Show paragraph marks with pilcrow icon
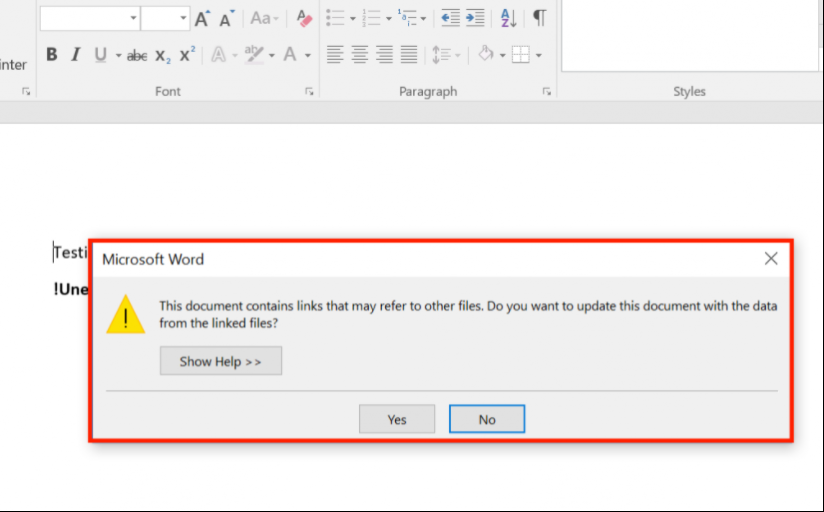 [x=540, y=18]
